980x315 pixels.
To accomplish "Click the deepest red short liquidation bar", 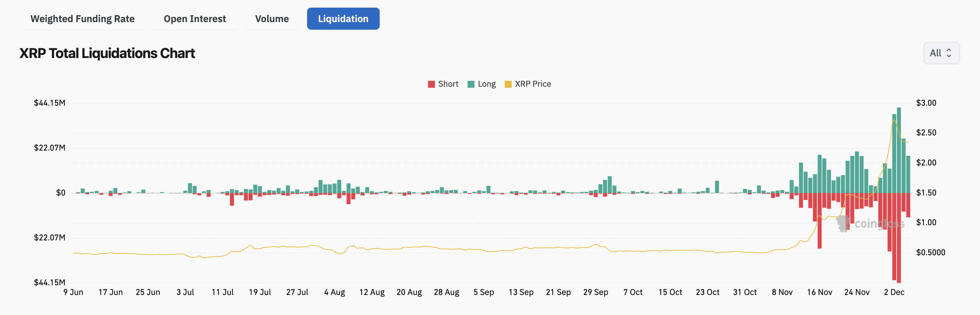I will point(899,238).
